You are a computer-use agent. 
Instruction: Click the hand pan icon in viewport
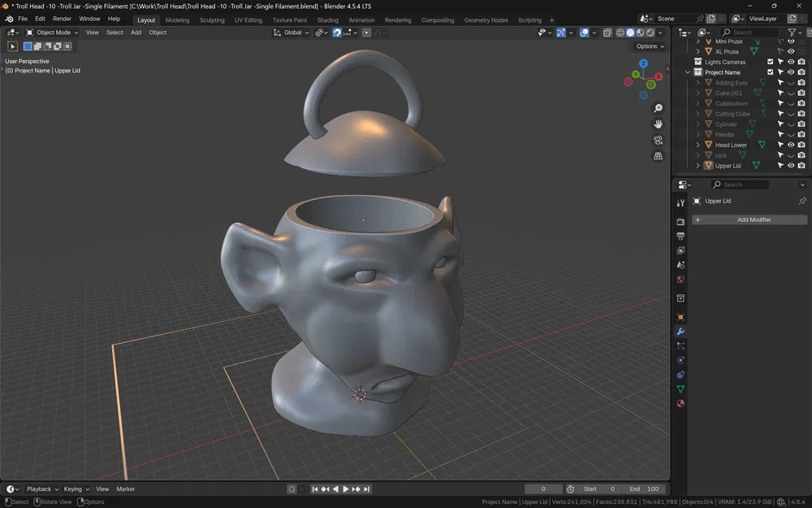[659, 124]
